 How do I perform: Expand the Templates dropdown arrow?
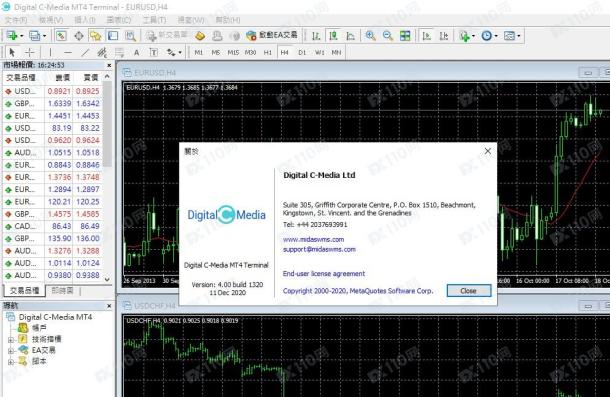(x=519, y=36)
